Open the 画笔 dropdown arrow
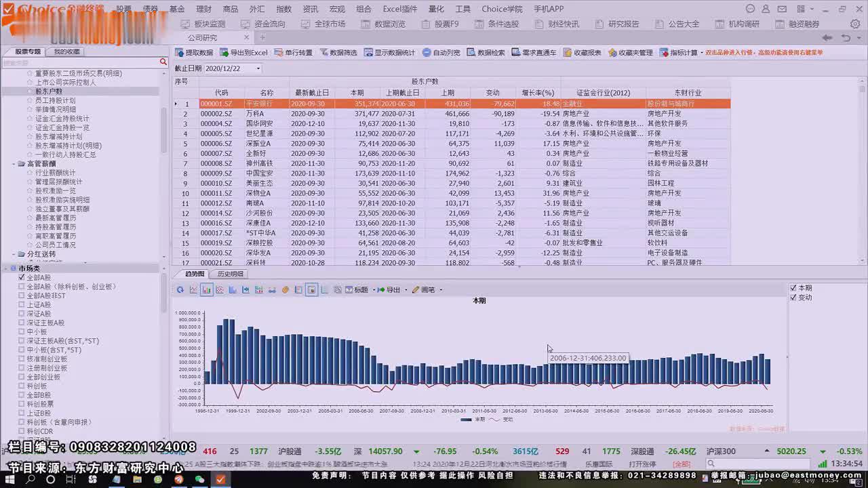This screenshot has height=488, width=868. point(441,290)
